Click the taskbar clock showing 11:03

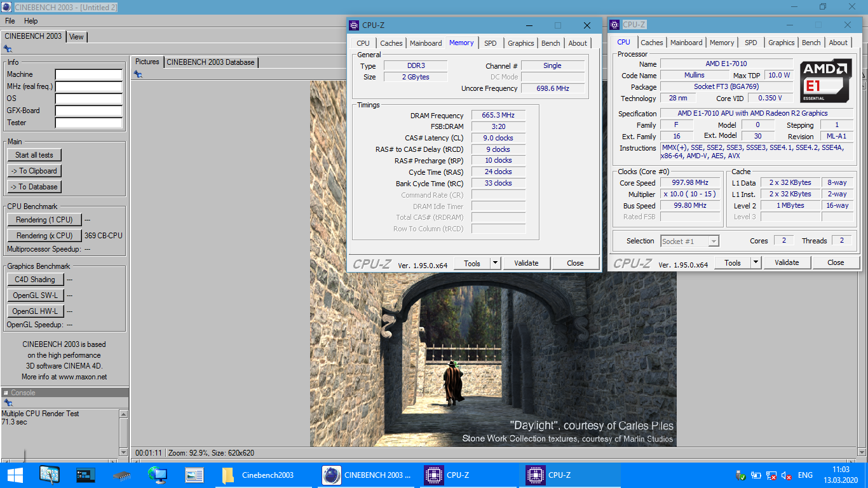840,470
